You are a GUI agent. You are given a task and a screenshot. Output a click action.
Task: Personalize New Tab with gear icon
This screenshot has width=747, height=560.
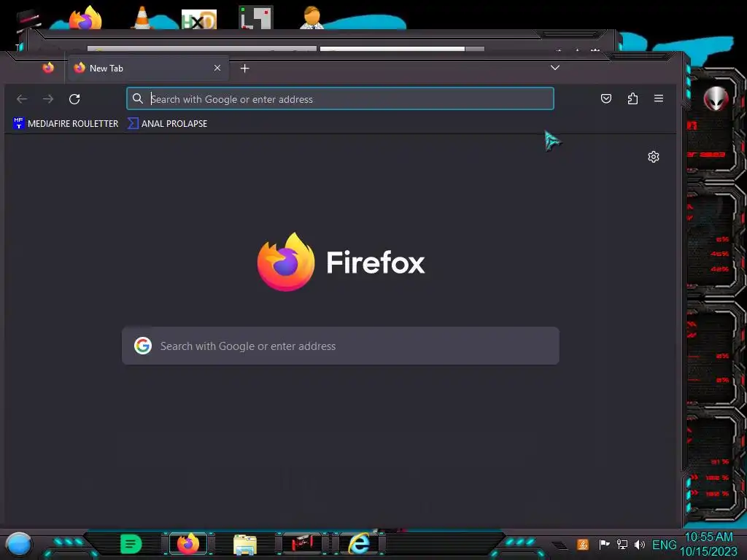tap(654, 157)
